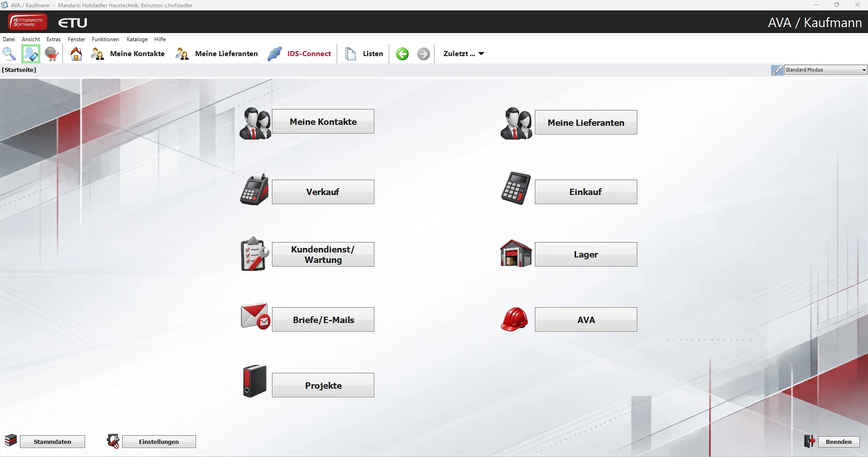Open the Ansicht menu
This screenshot has width=868, height=457.
coord(31,39)
